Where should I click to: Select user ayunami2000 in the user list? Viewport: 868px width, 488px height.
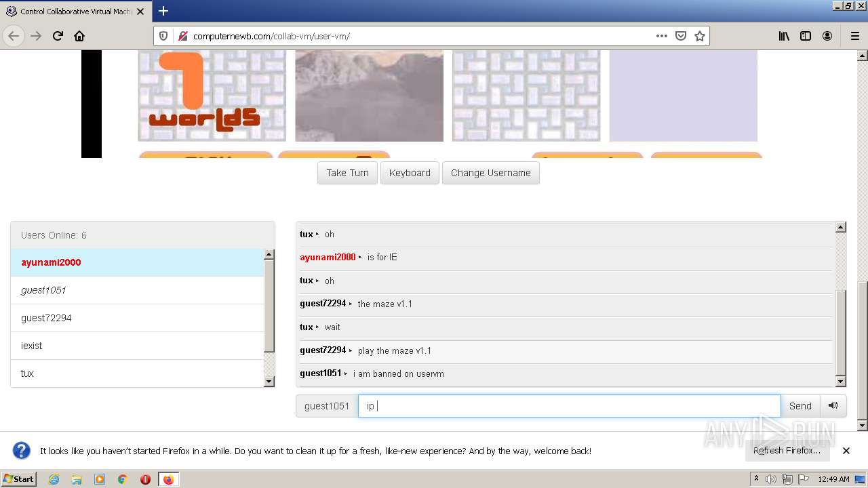pyautogui.click(x=137, y=262)
